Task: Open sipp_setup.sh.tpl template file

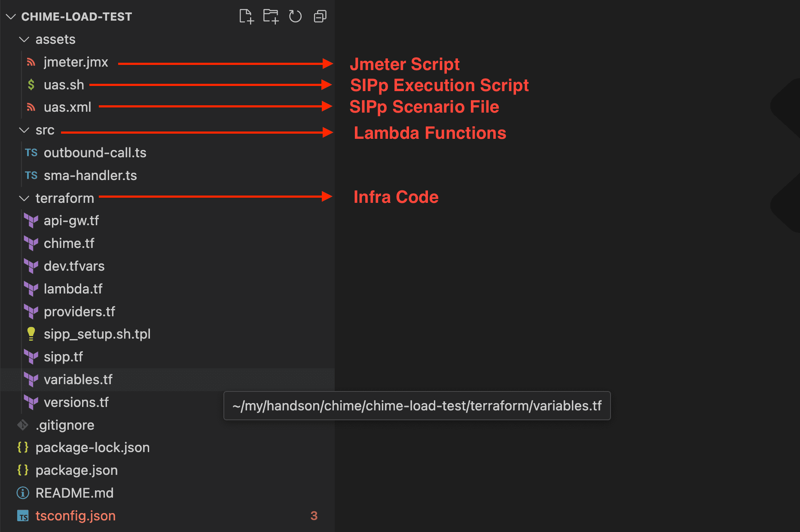Action: tap(97, 334)
